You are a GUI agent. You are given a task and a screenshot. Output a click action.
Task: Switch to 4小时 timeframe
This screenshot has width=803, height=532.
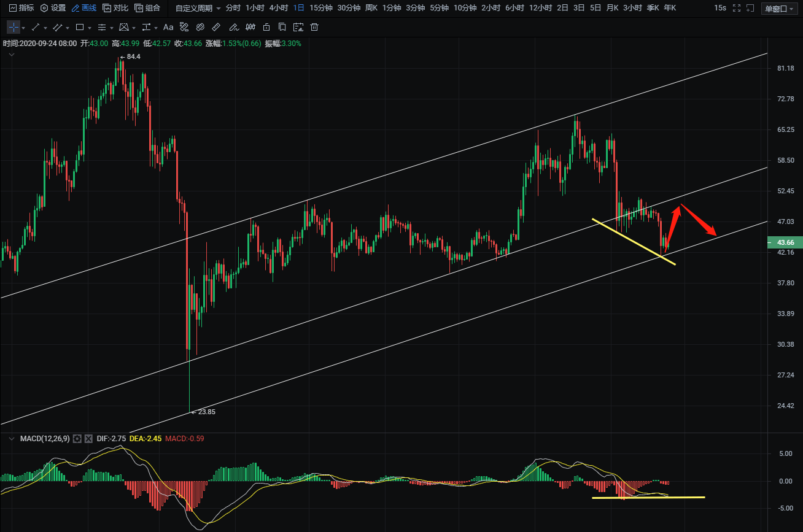point(279,8)
